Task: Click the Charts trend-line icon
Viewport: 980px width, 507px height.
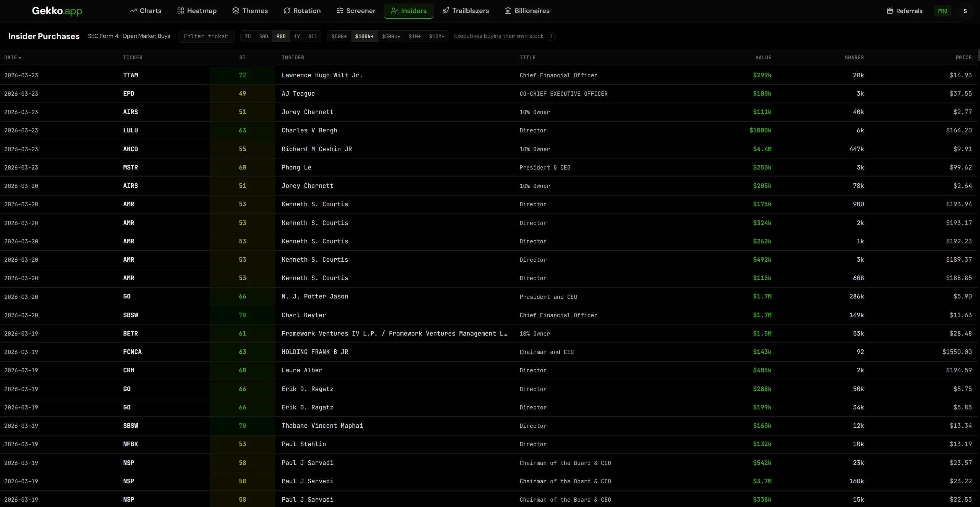Action: click(133, 11)
